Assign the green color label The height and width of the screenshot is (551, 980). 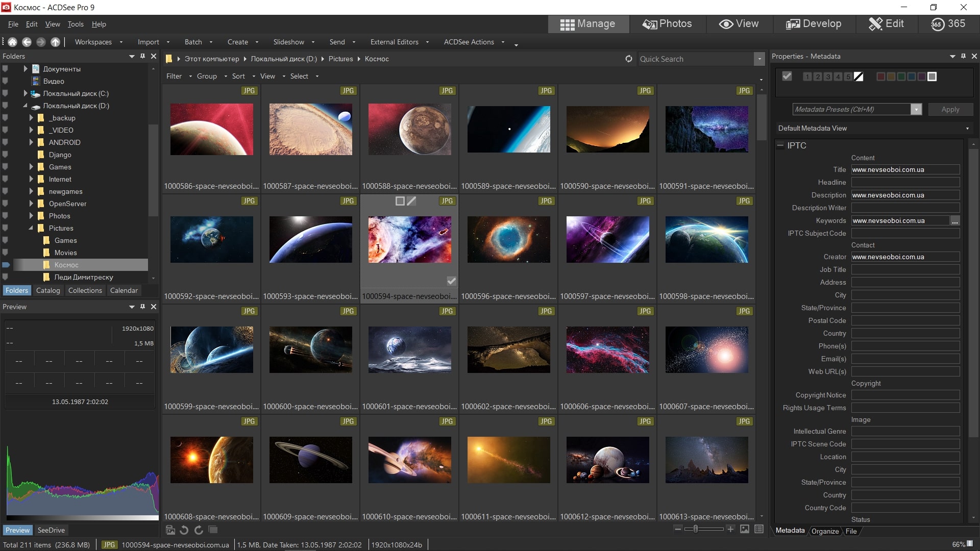[901, 77]
